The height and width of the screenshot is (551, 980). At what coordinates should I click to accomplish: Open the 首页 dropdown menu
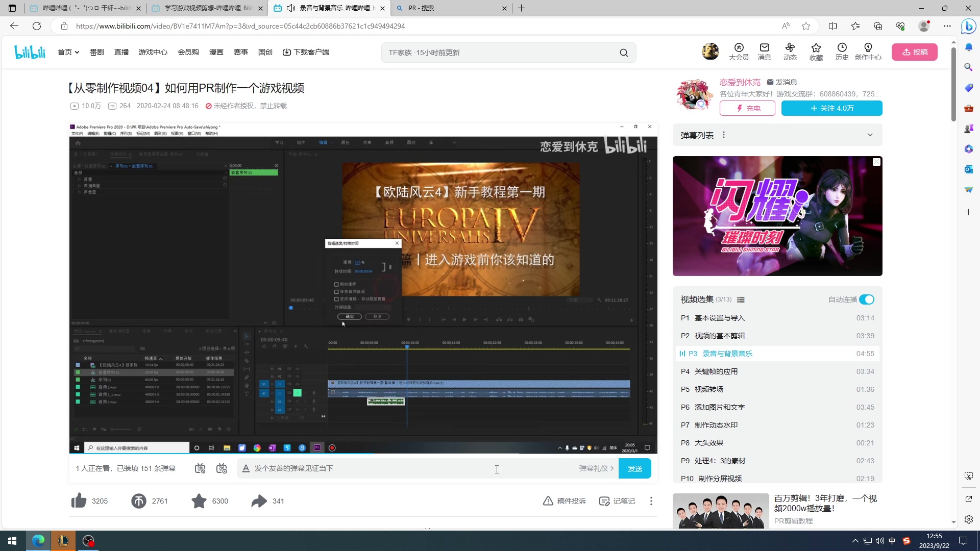[68, 52]
